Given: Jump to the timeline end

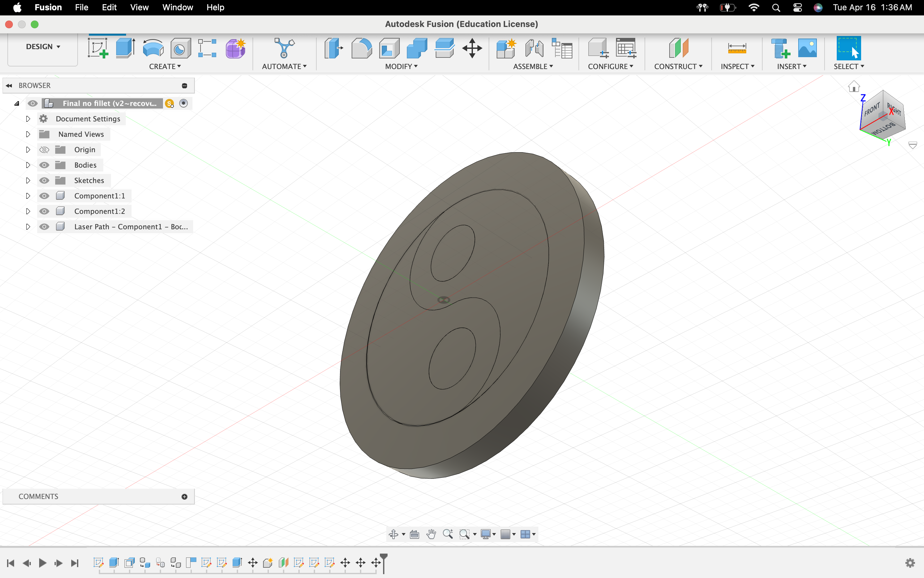Looking at the screenshot, I should [75, 563].
